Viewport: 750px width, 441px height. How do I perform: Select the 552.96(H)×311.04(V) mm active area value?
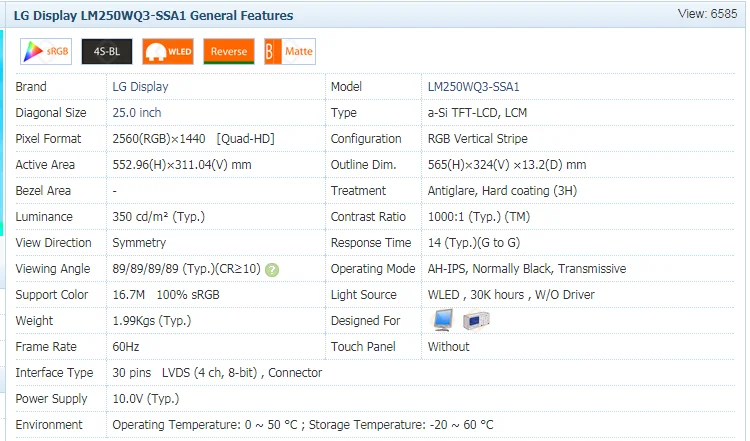coord(182,165)
